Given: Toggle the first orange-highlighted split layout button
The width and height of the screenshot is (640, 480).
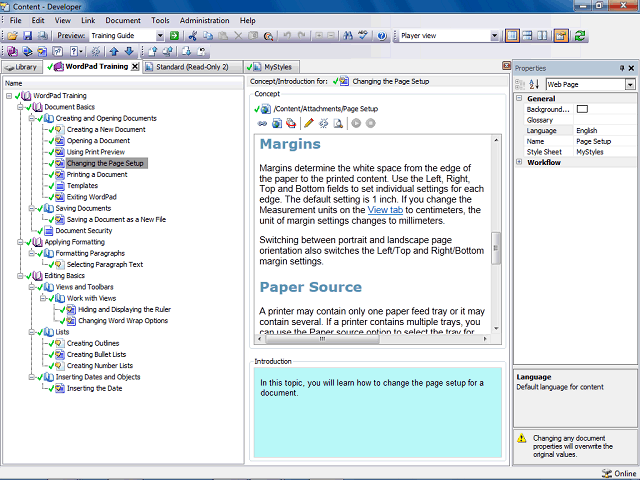Looking at the screenshot, I should [x=512, y=36].
